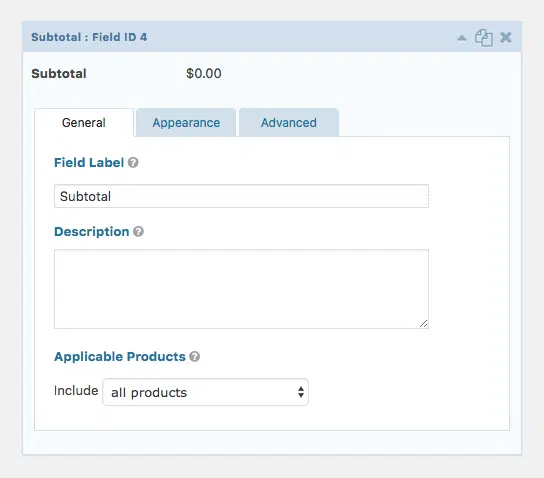544x478 pixels.
Task: Switch to the Appearance tab
Action: pyautogui.click(x=186, y=123)
